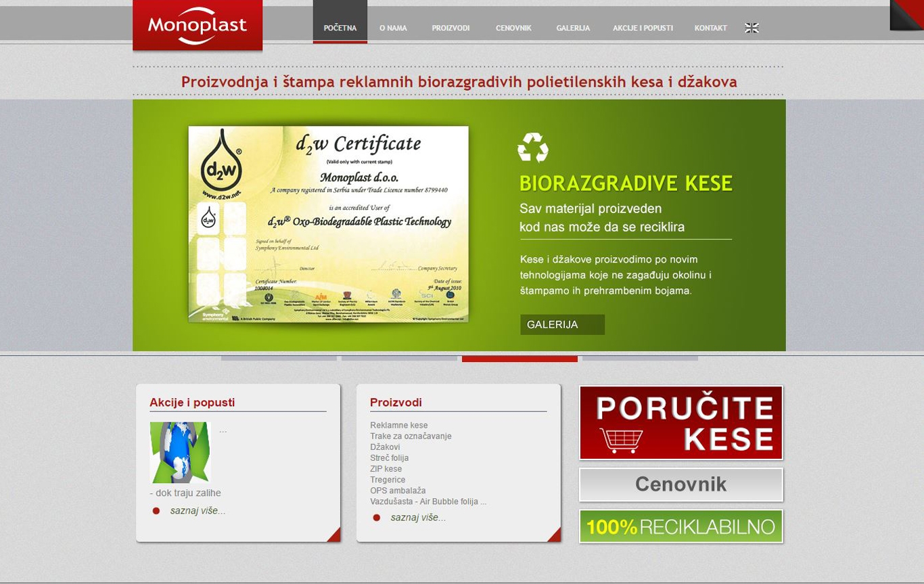The image size is (924, 584).
Task: Click the red PORUČITE KESE button
Action: pyautogui.click(x=681, y=423)
